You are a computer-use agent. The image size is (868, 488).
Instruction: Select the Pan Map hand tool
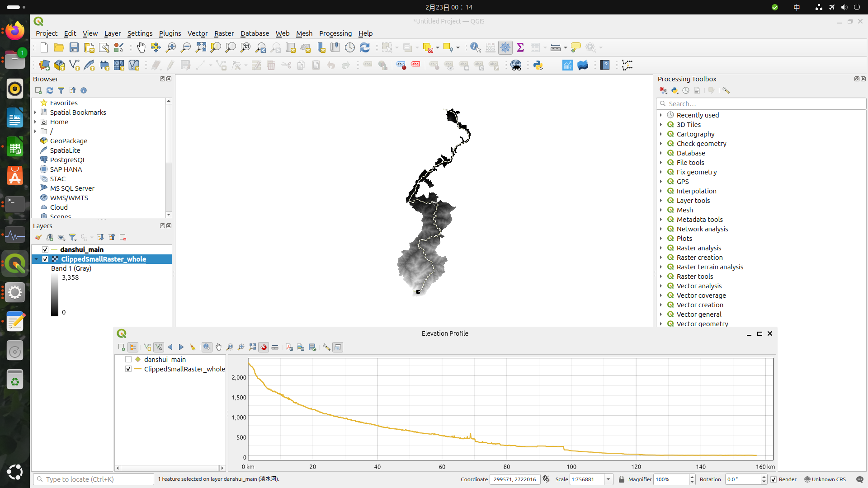pyautogui.click(x=141, y=47)
